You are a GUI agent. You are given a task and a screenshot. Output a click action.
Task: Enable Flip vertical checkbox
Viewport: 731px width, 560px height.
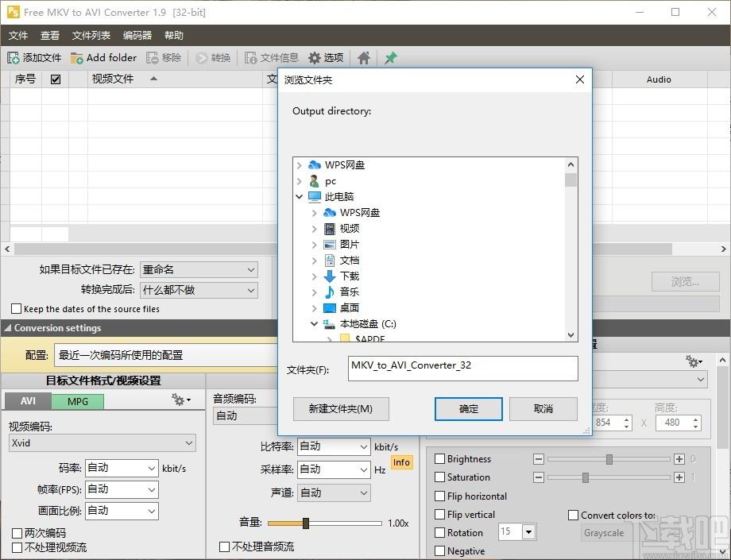coord(439,515)
